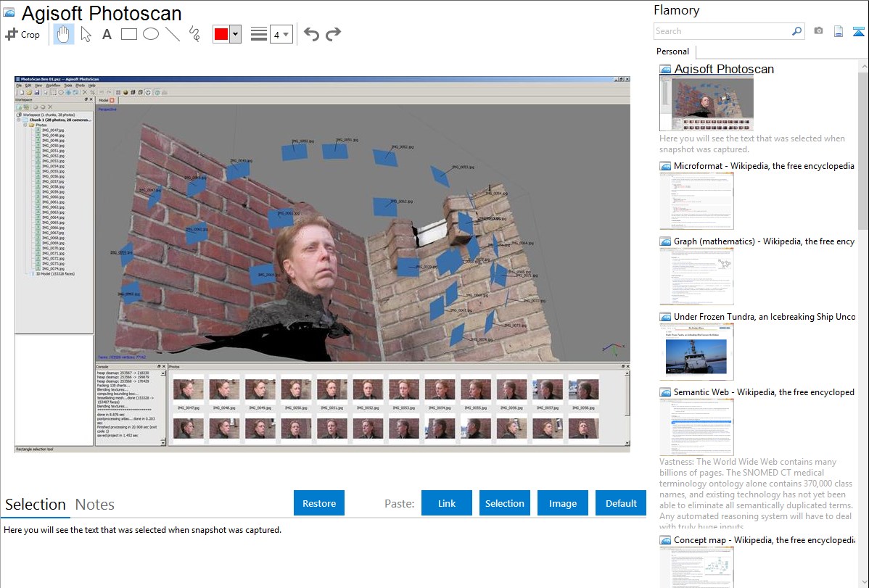The width and height of the screenshot is (869, 588).
Task: Open the Semantic Web snapshot title
Action: [x=764, y=392]
